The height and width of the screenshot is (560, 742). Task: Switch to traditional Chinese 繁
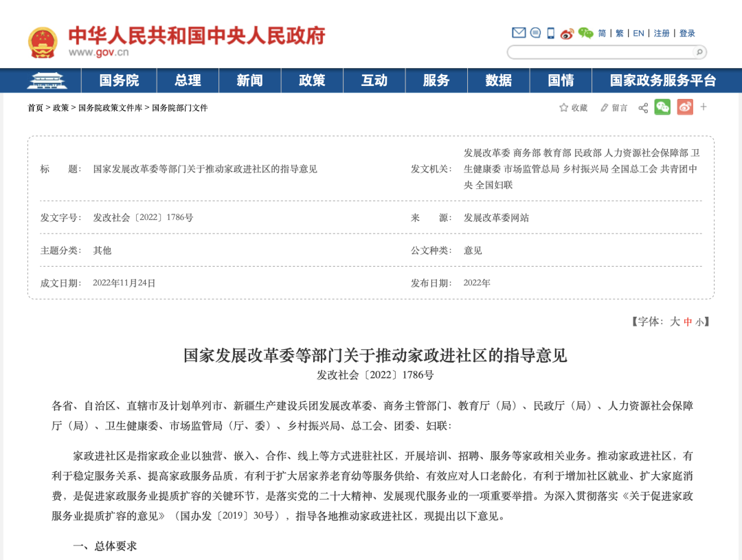(620, 33)
